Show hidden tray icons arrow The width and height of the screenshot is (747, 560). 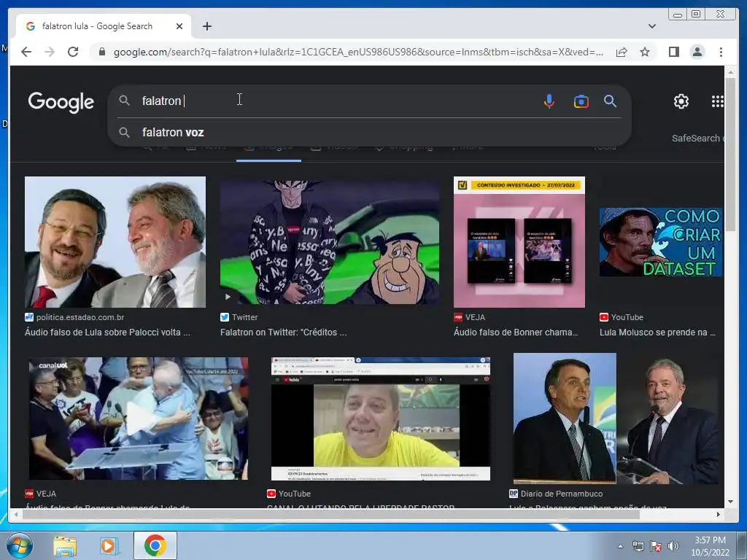pyautogui.click(x=620, y=546)
